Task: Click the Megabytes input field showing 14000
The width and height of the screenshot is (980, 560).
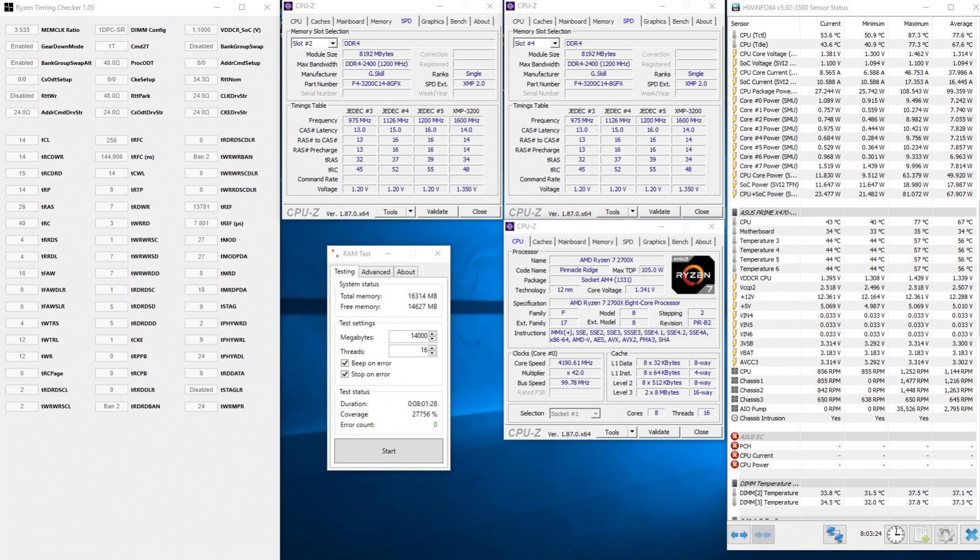Action: coord(408,336)
